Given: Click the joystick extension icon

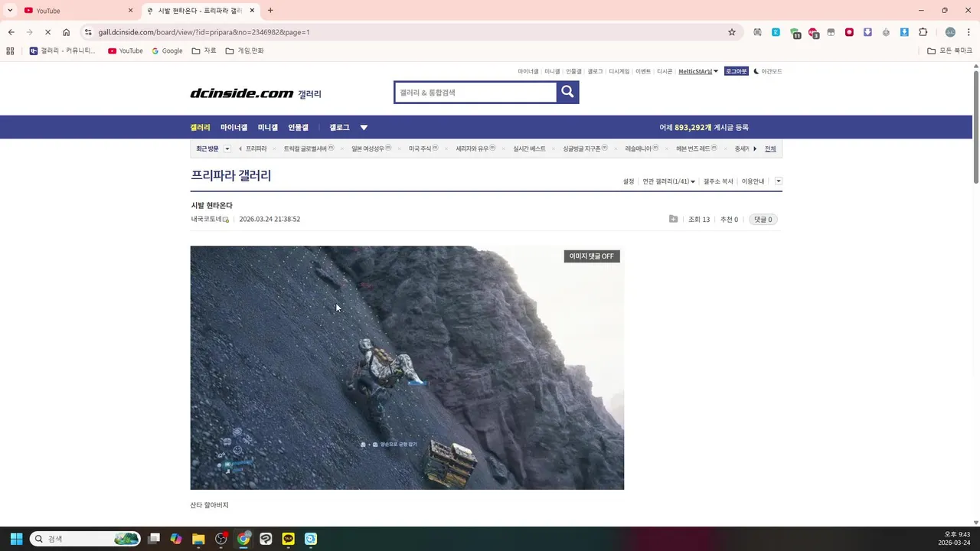Looking at the screenshot, I should (886, 32).
